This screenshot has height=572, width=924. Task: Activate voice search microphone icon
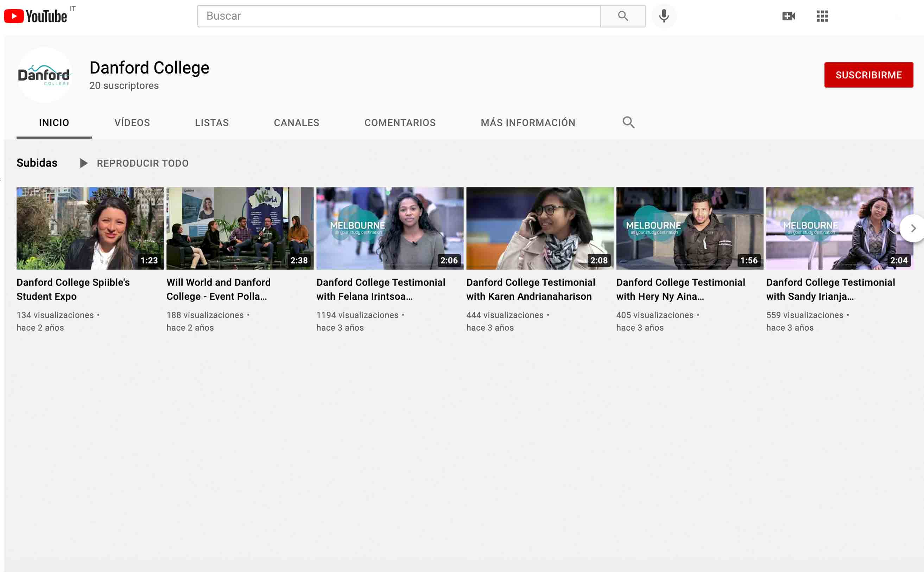pos(664,16)
